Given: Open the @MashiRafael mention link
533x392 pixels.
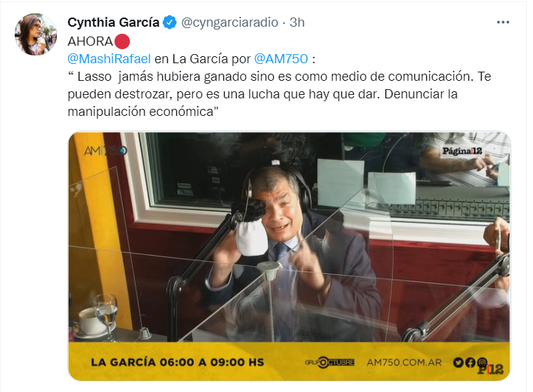Looking at the screenshot, I should pos(109,59).
